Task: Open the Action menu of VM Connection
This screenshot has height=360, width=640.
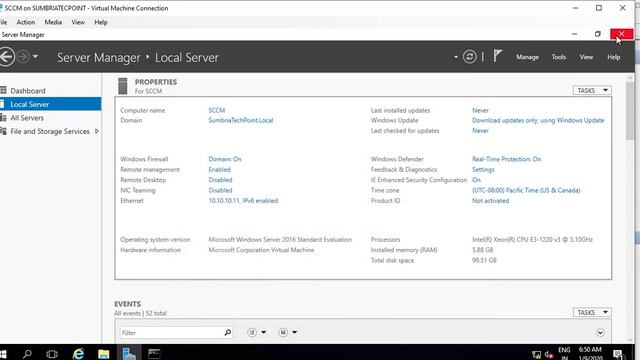Action: [x=25, y=22]
